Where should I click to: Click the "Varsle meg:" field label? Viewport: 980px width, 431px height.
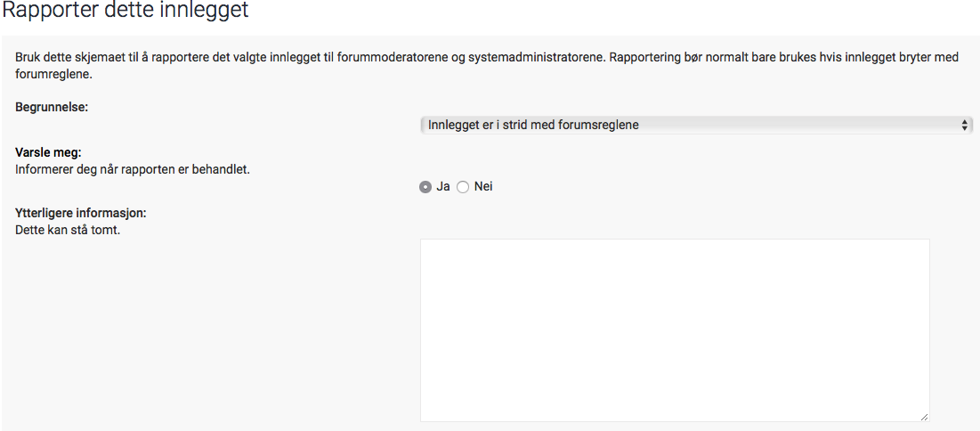[49, 152]
